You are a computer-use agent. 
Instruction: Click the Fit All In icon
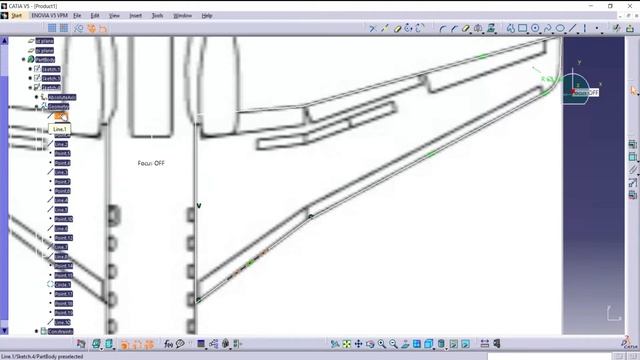click(347, 344)
